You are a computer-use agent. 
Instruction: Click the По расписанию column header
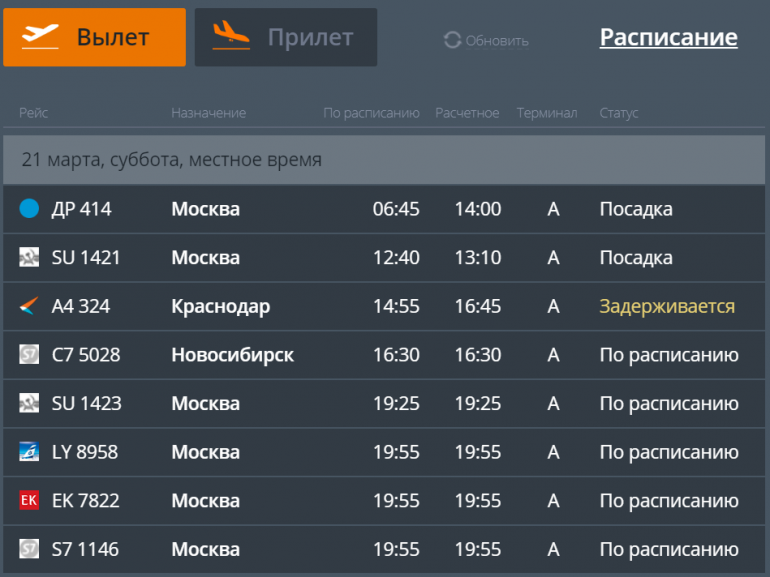click(x=371, y=113)
